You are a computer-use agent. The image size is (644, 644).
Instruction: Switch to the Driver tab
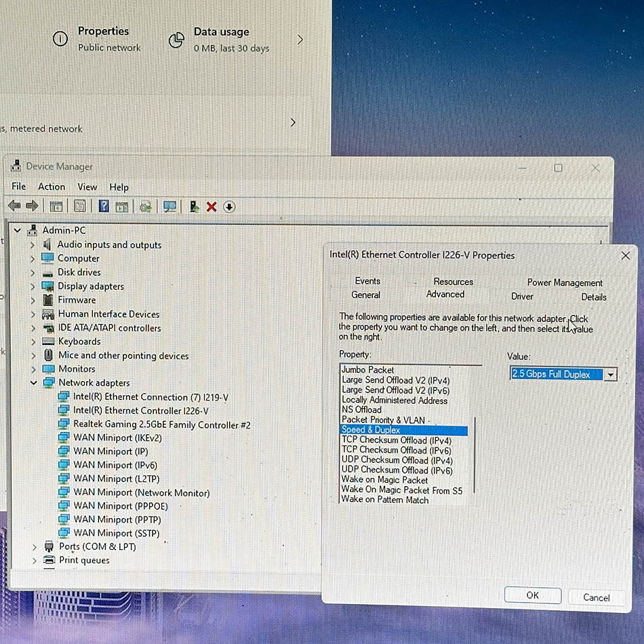coord(522,296)
